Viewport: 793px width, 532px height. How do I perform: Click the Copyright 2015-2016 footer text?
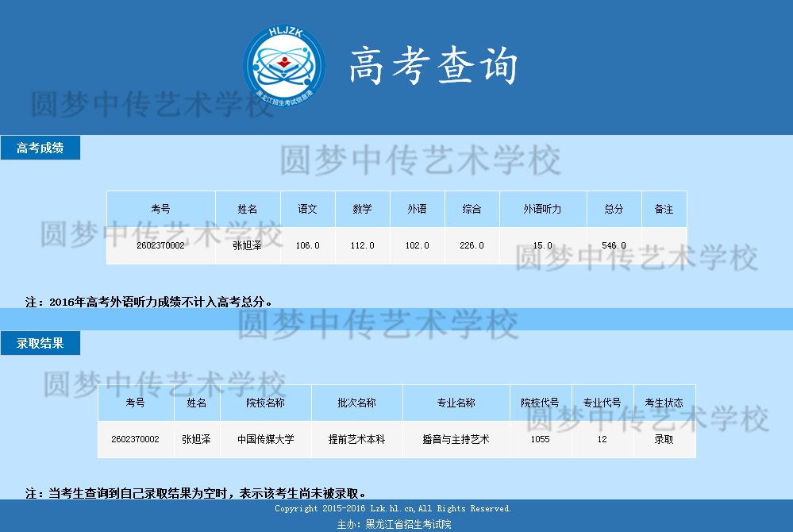[393, 508]
